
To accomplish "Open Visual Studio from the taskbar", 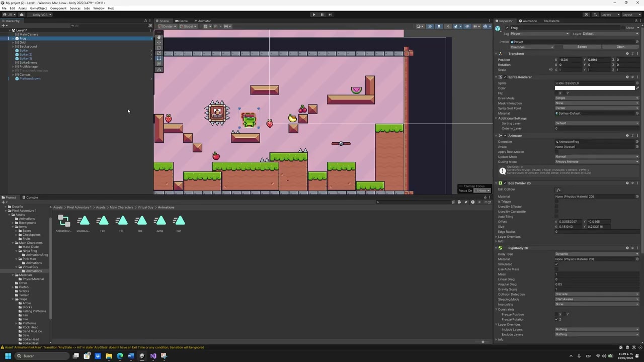I will 153,356.
